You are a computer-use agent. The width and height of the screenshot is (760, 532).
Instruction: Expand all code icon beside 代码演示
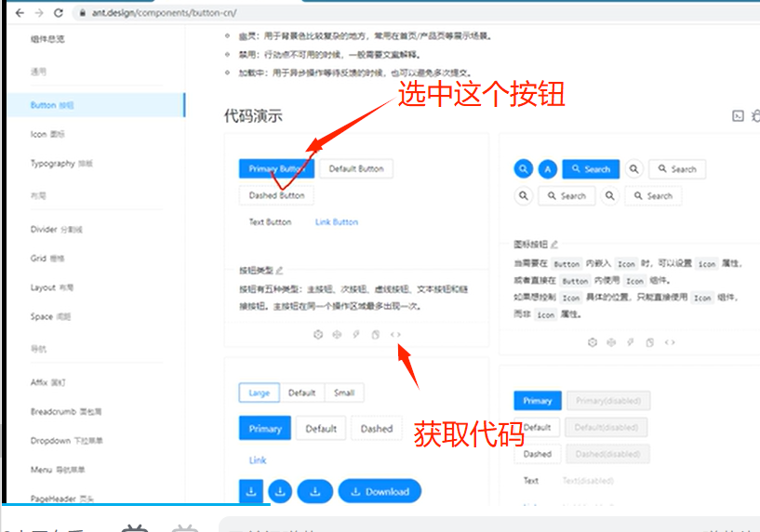(738, 116)
